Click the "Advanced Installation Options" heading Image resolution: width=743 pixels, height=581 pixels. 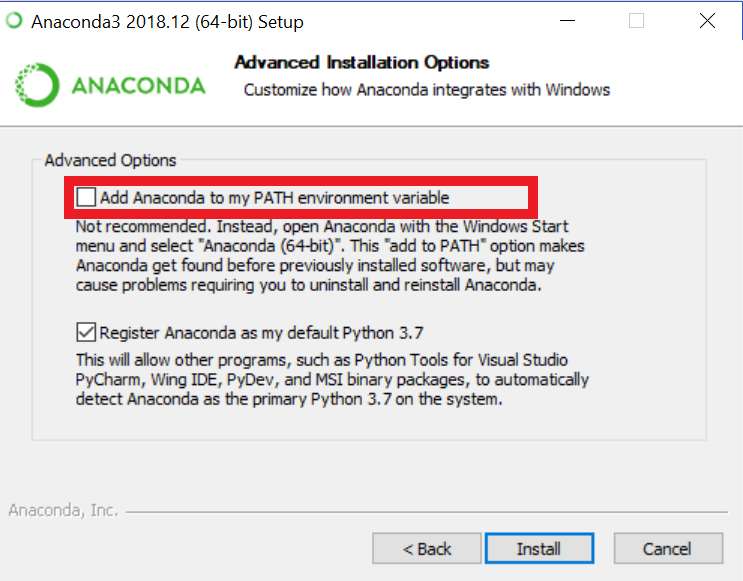coord(362,63)
